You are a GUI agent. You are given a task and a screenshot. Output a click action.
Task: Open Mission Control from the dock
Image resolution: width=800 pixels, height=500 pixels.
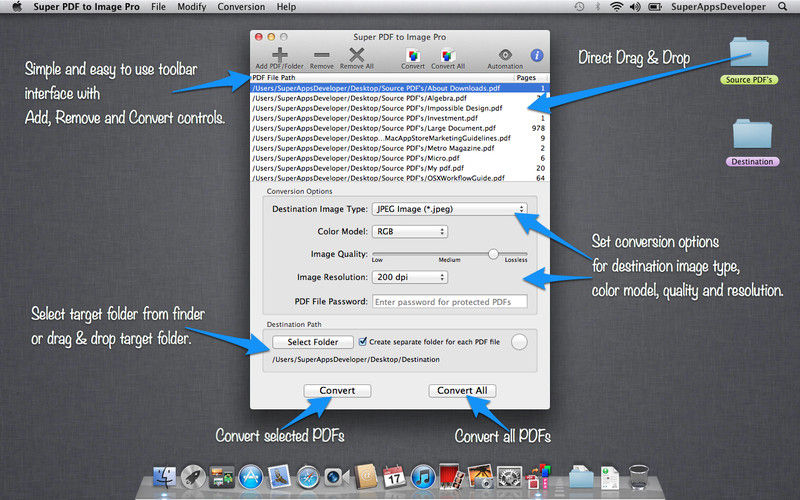tap(222, 478)
